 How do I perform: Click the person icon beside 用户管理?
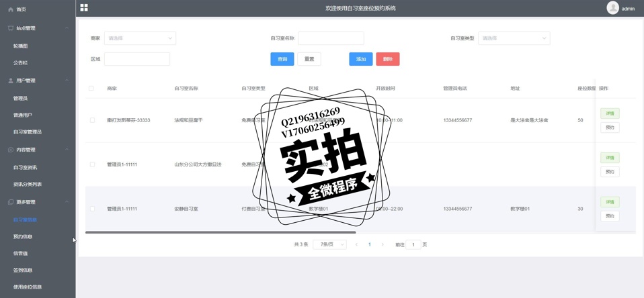point(11,81)
